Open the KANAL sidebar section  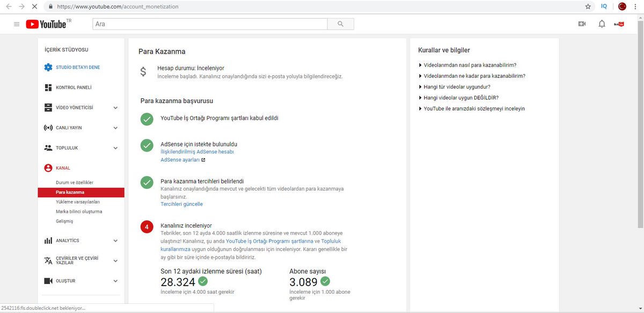tap(63, 168)
